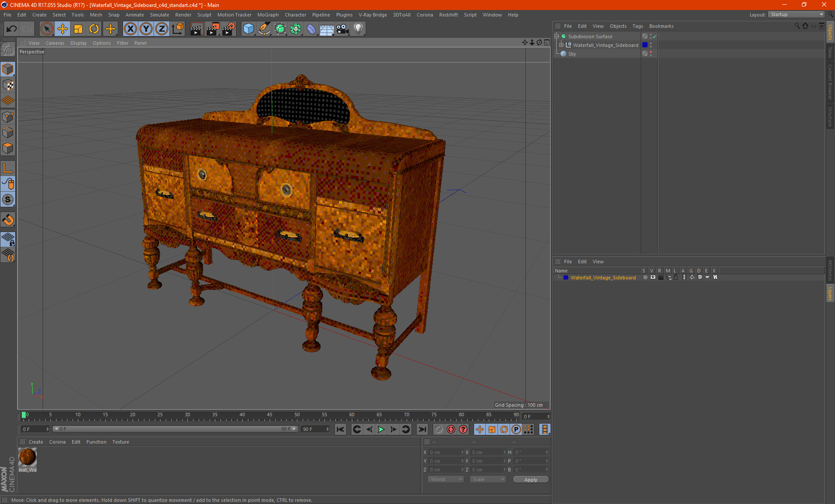Click blue layer swatch on Waterfall_Vintage_Sideboard object
835x504 pixels.
(645, 45)
